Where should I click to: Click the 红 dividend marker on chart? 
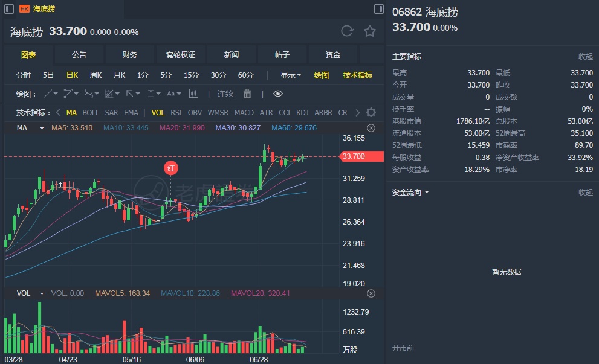tap(171, 168)
